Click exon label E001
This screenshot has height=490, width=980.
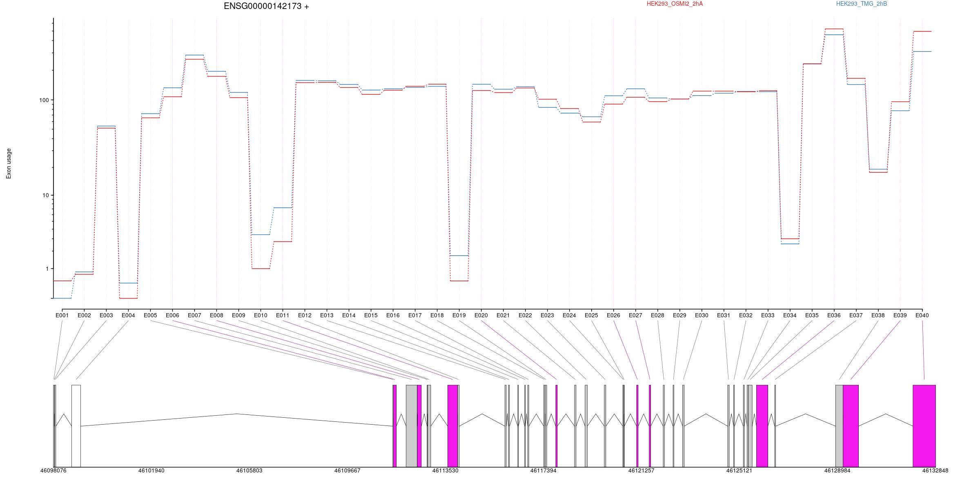(62, 315)
